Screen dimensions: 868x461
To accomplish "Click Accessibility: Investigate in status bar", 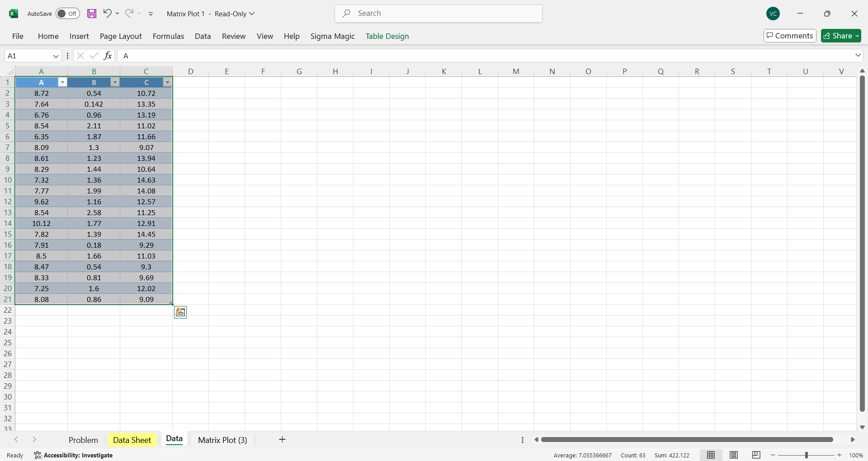I will pos(73,455).
